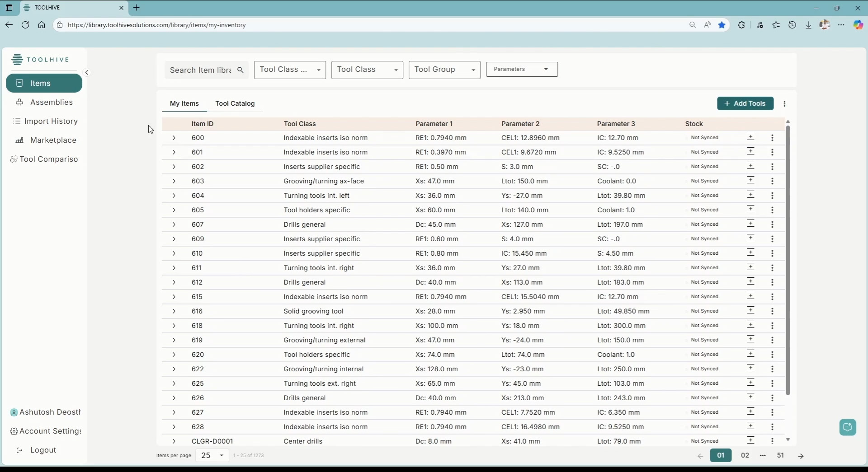The image size is (868, 472).
Task: Jump to page 02
Action: tap(745, 455)
